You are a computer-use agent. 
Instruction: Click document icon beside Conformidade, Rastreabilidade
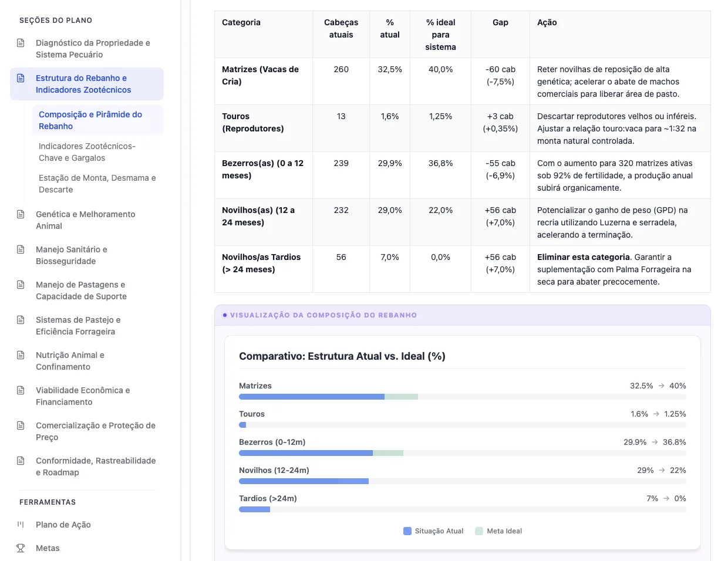click(x=21, y=461)
